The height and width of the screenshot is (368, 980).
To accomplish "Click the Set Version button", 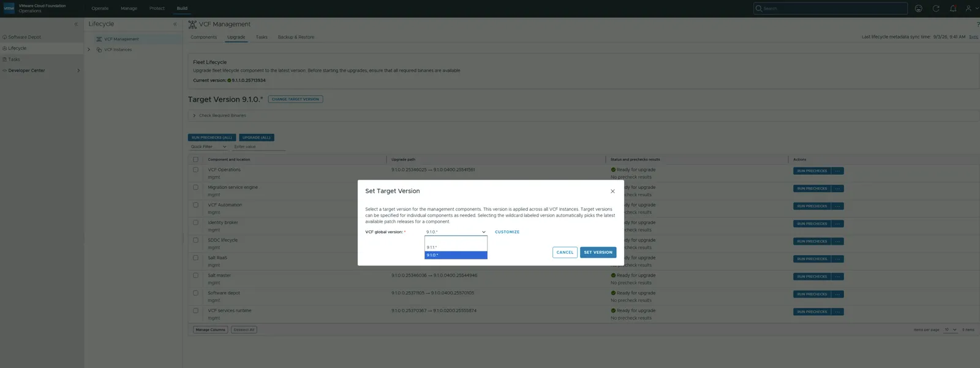I will coord(598,252).
